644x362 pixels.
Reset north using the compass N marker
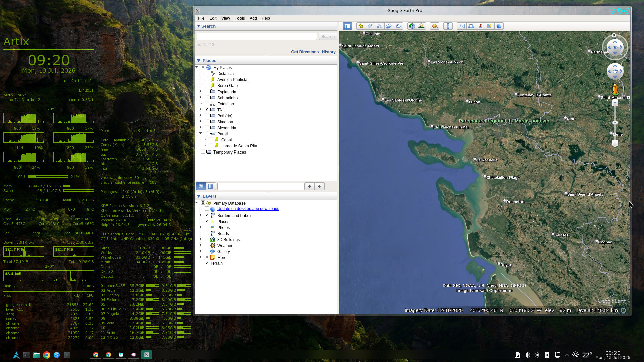(x=614, y=35)
